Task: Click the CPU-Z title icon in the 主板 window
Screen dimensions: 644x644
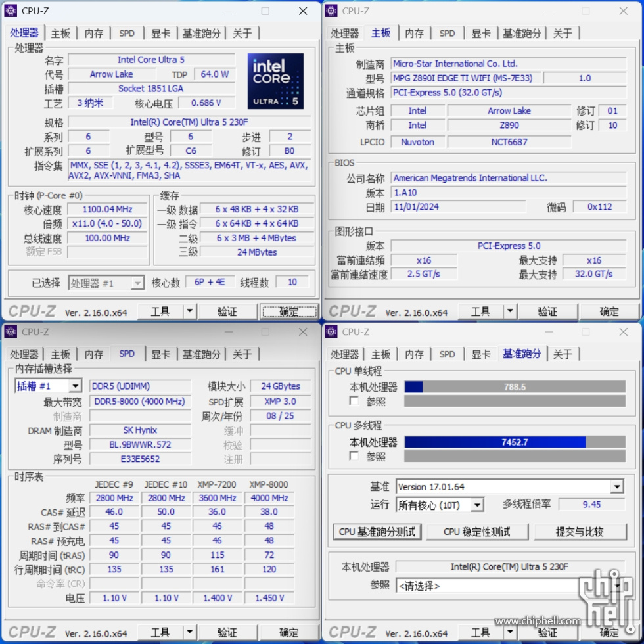Action: tap(331, 11)
